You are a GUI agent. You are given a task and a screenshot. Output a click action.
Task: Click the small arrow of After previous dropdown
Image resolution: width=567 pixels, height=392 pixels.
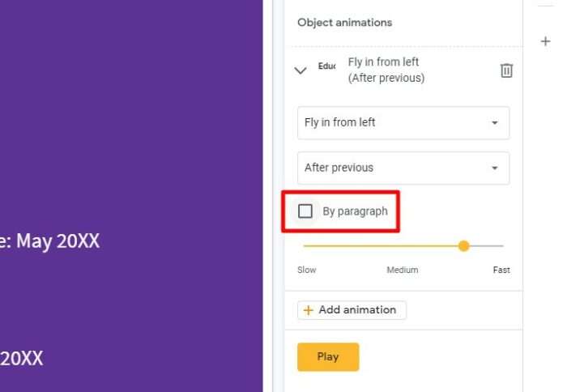point(495,168)
